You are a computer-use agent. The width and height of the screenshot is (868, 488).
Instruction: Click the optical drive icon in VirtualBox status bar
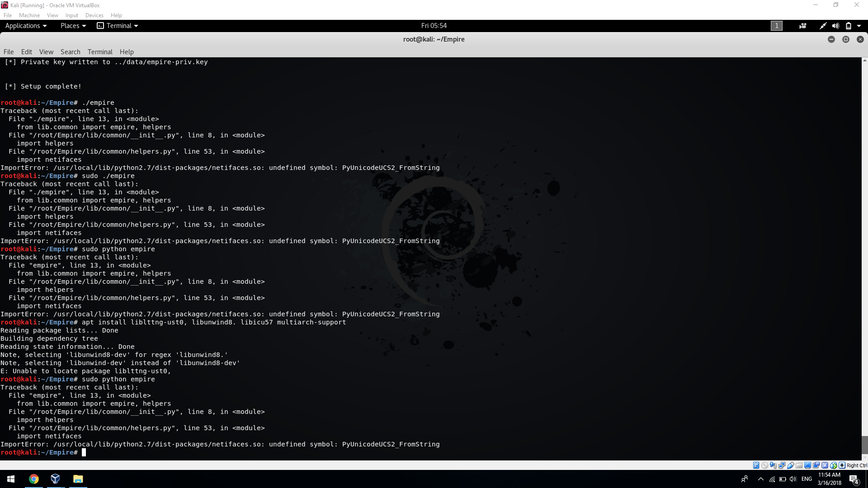click(764, 465)
